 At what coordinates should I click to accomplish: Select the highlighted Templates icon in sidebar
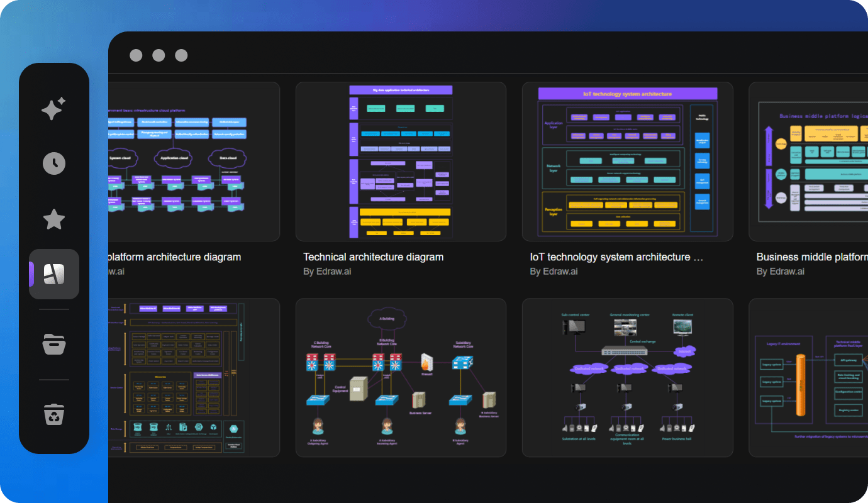pyautogui.click(x=54, y=274)
